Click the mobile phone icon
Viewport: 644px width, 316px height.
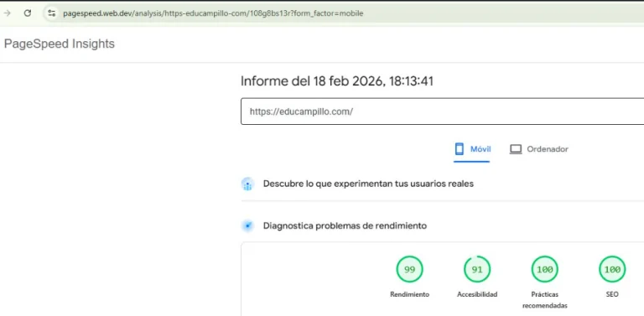pyautogui.click(x=459, y=149)
